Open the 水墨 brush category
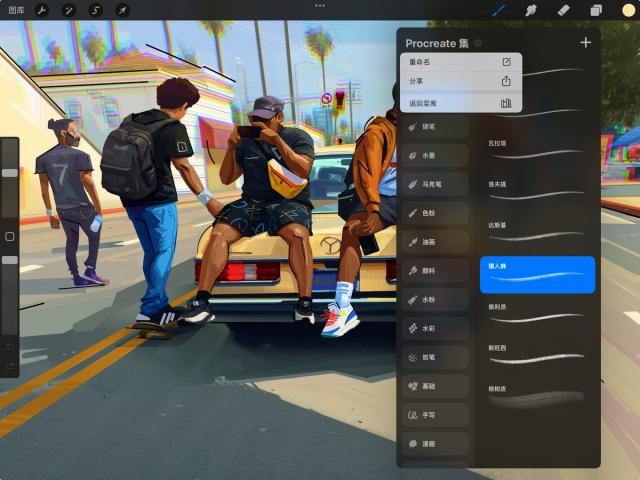The height and width of the screenshot is (480, 640). pyautogui.click(x=435, y=156)
